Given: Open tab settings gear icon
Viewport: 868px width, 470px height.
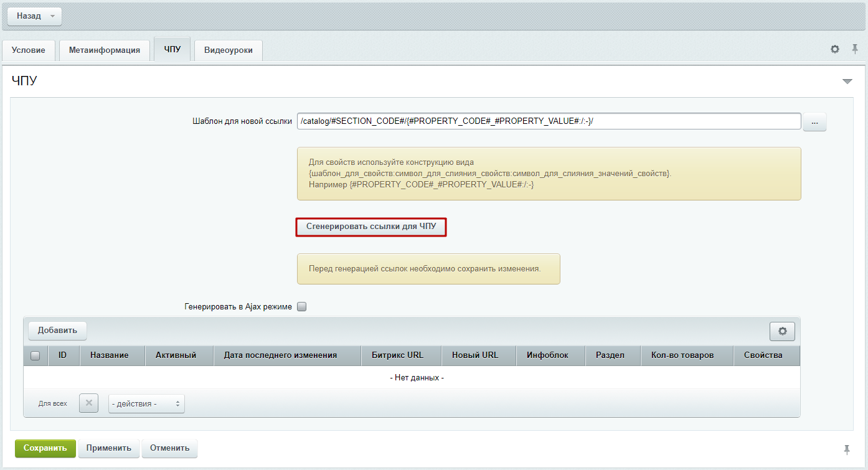Looking at the screenshot, I should [x=835, y=49].
